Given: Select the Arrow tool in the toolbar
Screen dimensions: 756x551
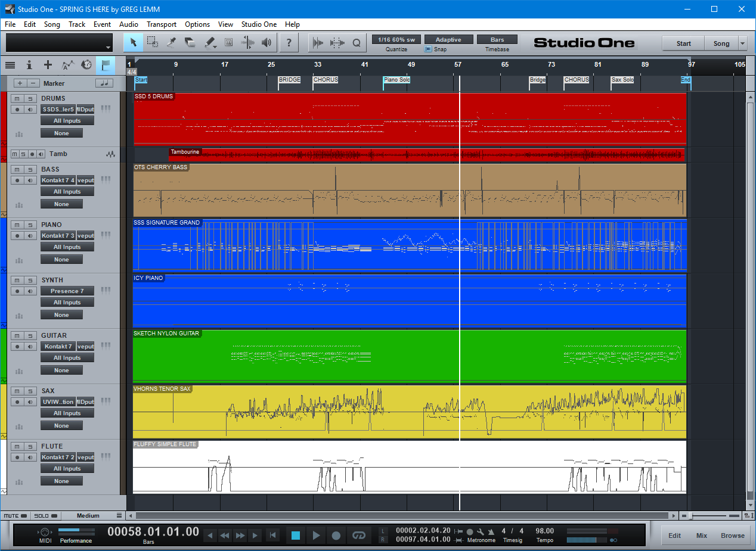Looking at the screenshot, I should pyautogui.click(x=133, y=42).
